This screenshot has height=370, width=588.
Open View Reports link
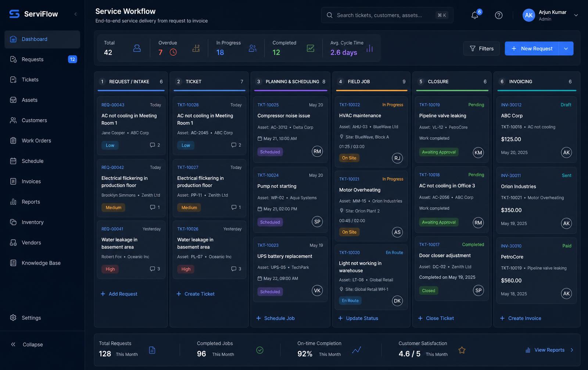[x=549, y=350]
